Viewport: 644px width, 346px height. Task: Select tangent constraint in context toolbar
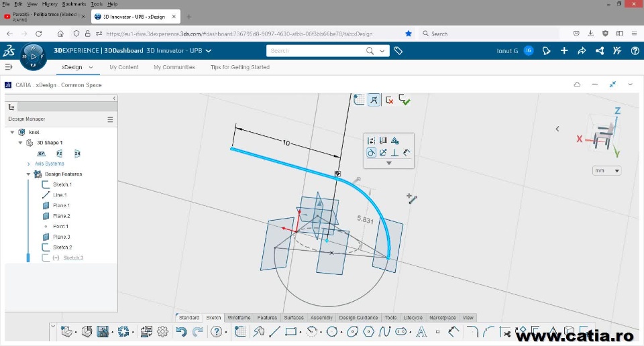(x=371, y=153)
